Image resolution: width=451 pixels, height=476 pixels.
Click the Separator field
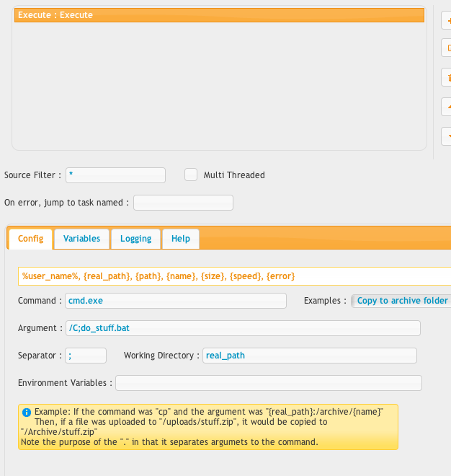(x=86, y=356)
